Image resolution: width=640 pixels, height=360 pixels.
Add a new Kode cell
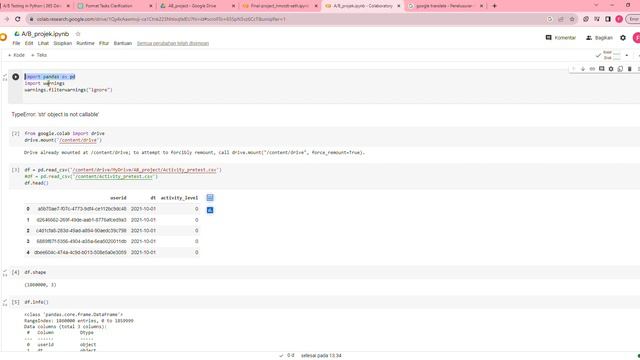point(16,55)
